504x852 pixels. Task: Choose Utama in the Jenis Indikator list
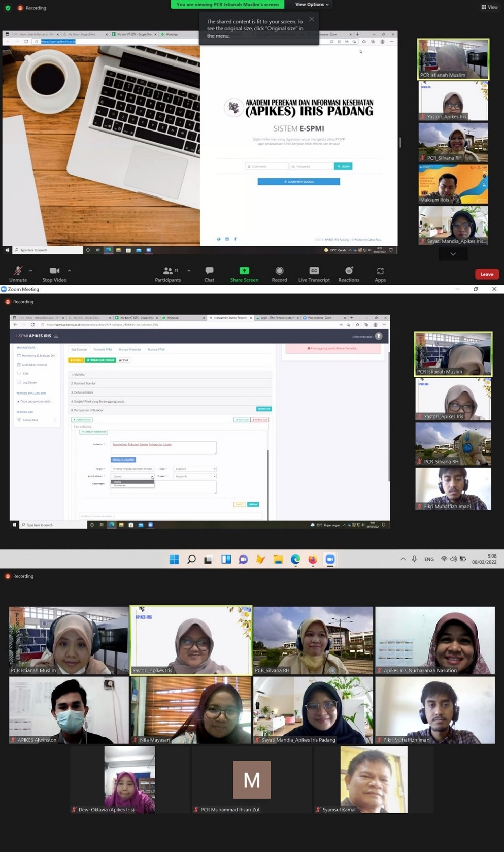coord(132,482)
